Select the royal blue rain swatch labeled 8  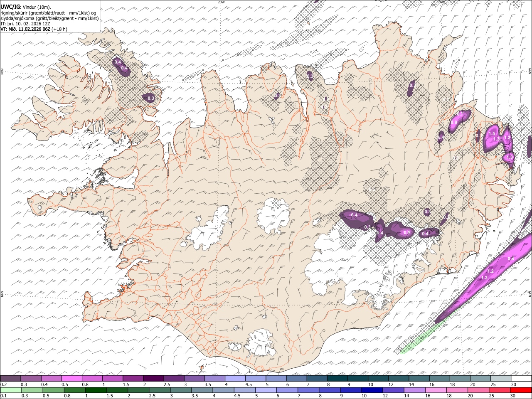329,390
